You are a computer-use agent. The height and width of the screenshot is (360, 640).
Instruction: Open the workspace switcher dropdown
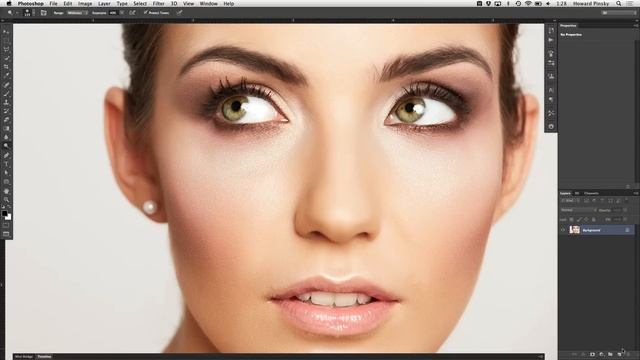pos(619,13)
